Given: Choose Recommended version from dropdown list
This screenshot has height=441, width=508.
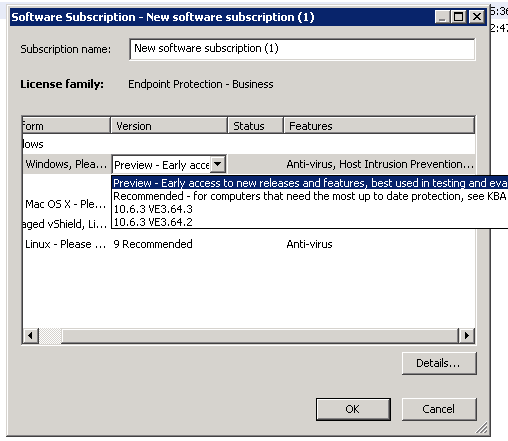Looking at the screenshot, I should coord(310,196).
